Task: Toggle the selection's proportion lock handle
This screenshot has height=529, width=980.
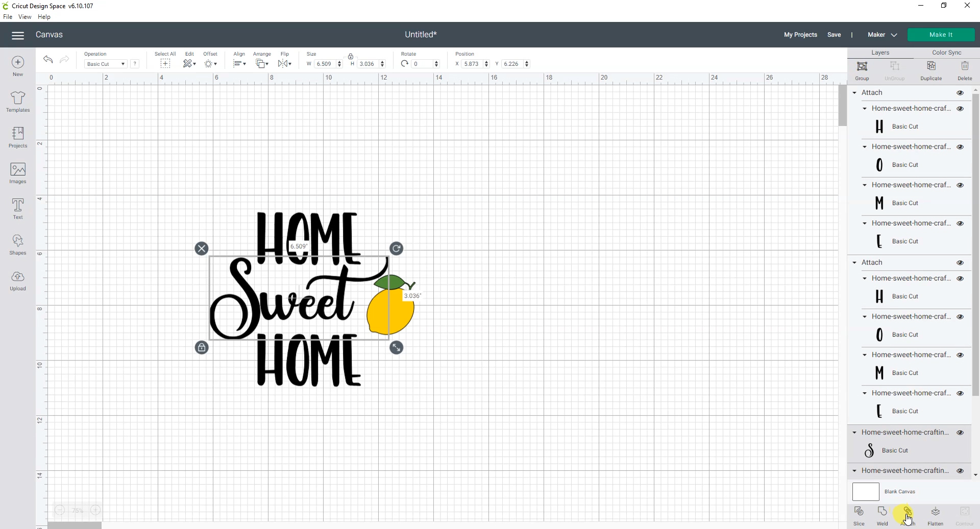Action: 202,348
